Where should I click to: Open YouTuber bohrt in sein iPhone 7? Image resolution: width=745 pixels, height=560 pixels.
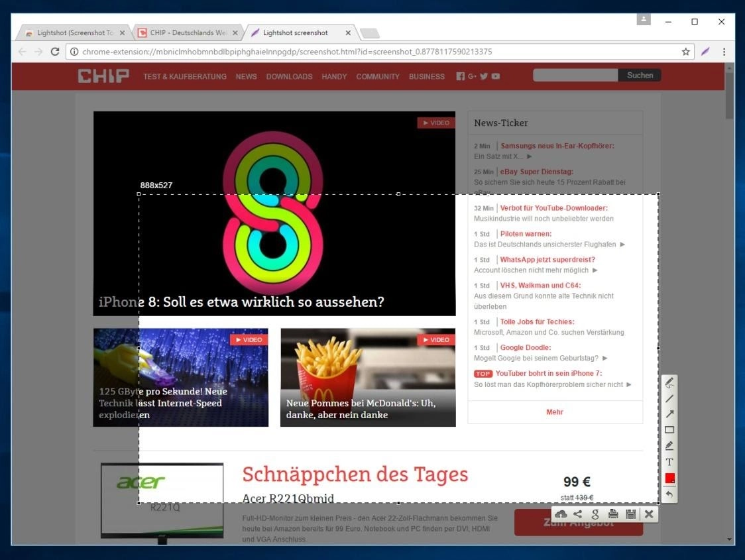549,373
